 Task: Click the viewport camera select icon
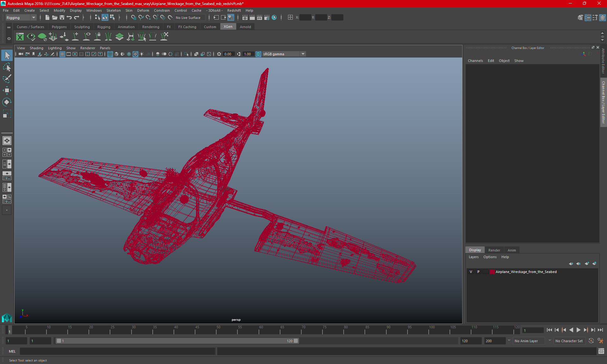(21, 54)
